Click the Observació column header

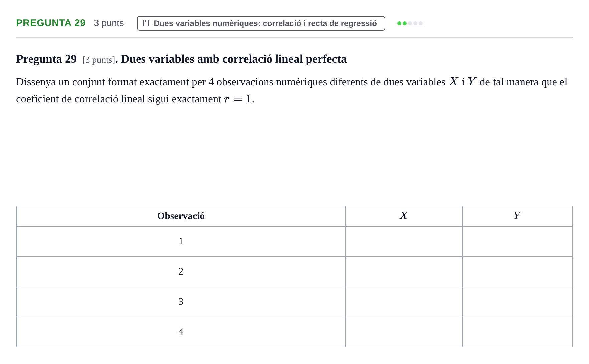(181, 216)
